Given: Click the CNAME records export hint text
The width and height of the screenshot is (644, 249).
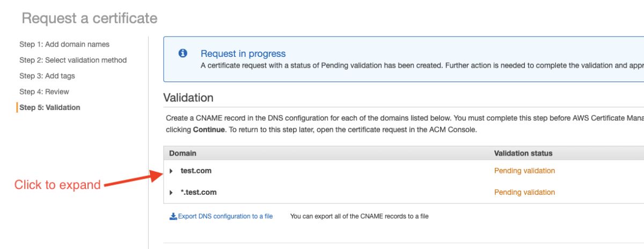Looking at the screenshot, I should [360, 216].
